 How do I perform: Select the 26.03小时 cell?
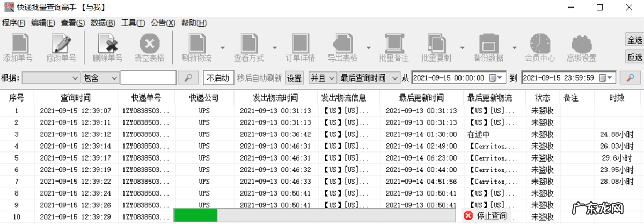[617, 146]
